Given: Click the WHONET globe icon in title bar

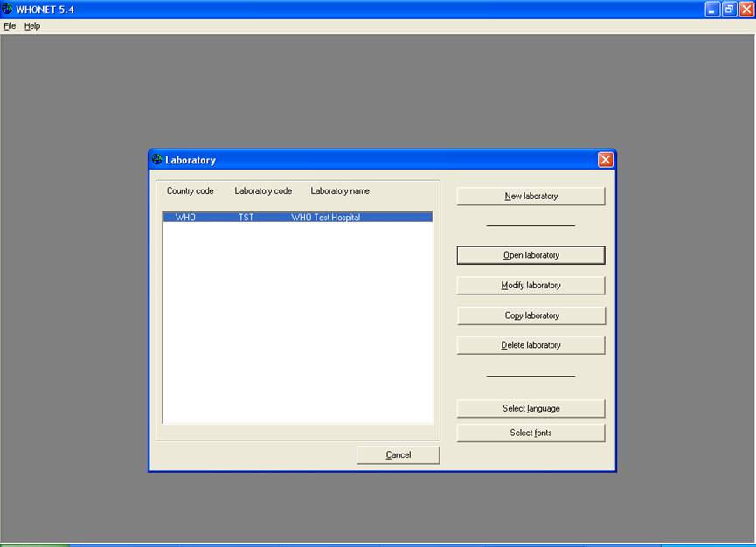Looking at the screenshot, I should (9, 9).
